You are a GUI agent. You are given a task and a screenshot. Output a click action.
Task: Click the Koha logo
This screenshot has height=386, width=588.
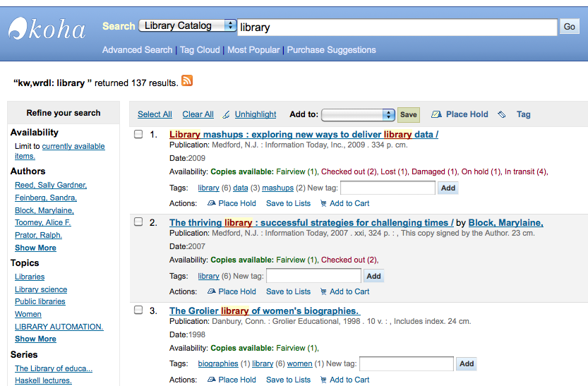pyautogui.click(x=47, y=29)
